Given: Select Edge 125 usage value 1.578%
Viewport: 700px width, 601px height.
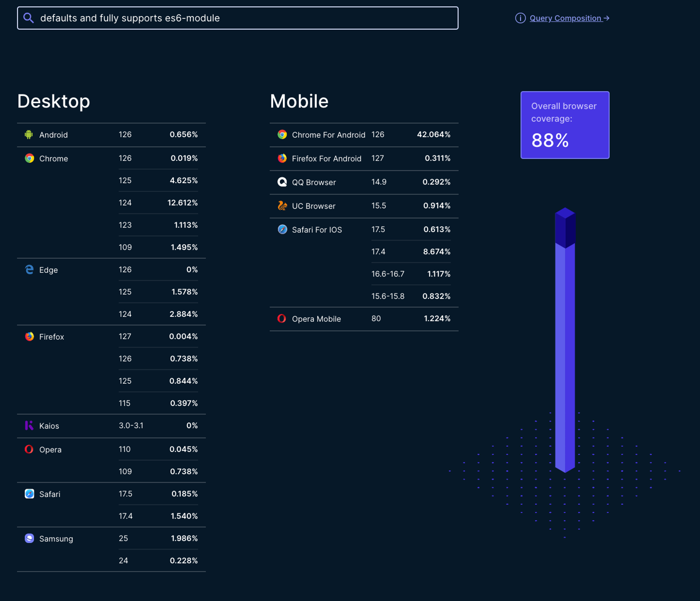Looking at the screenshot, I should coord(184,292).
